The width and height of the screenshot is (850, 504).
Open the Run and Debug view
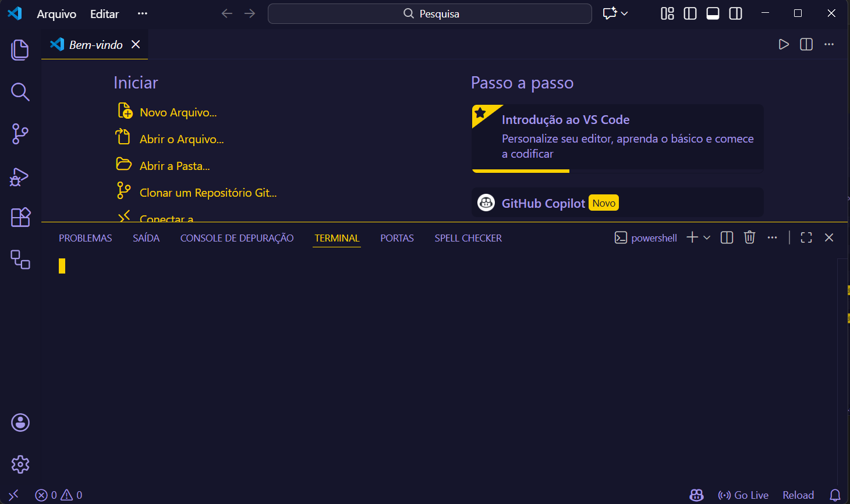click(20, 176)
